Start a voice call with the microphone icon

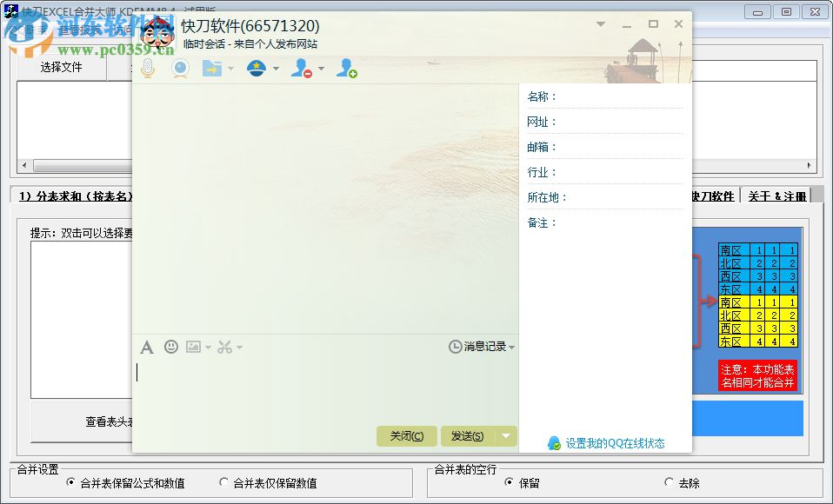point(146,69)
